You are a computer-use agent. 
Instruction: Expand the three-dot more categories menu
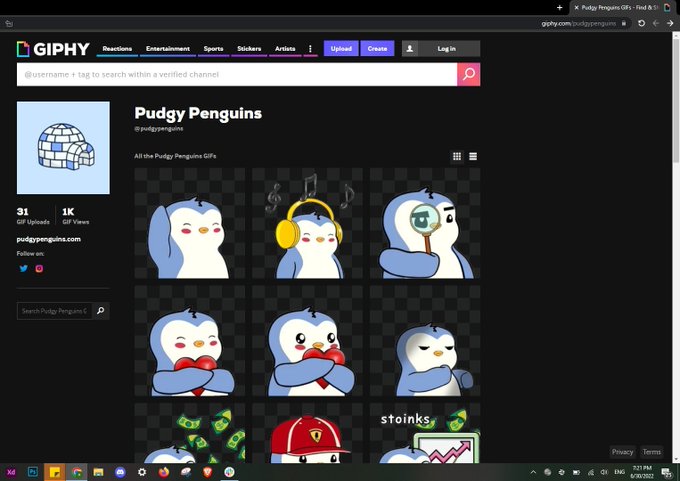click(310, 49)
